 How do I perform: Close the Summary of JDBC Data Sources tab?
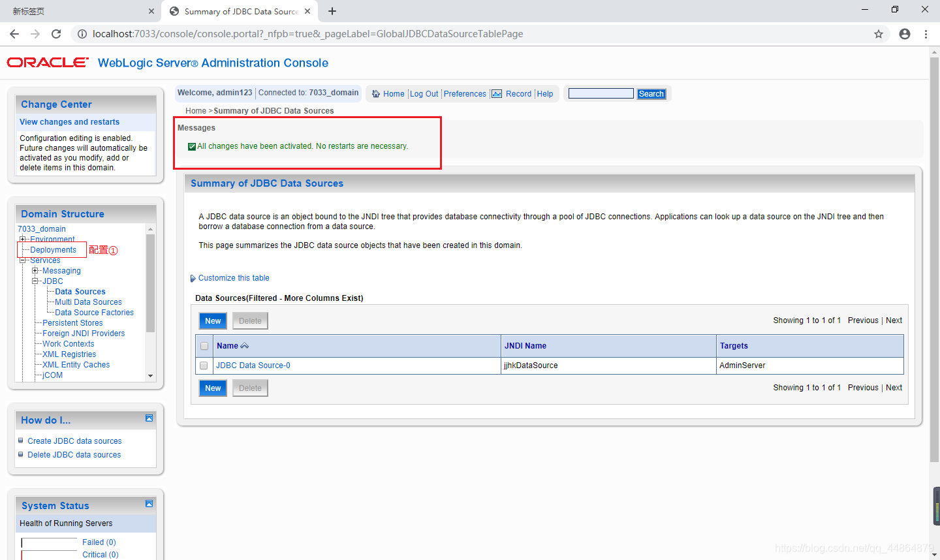[307, 11]
